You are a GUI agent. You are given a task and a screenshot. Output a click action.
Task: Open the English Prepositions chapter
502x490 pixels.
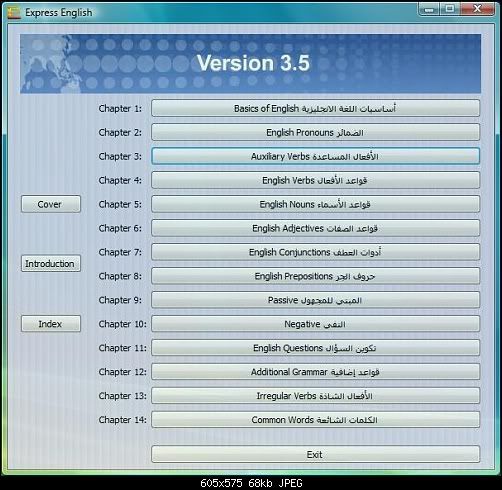point(315,276)
